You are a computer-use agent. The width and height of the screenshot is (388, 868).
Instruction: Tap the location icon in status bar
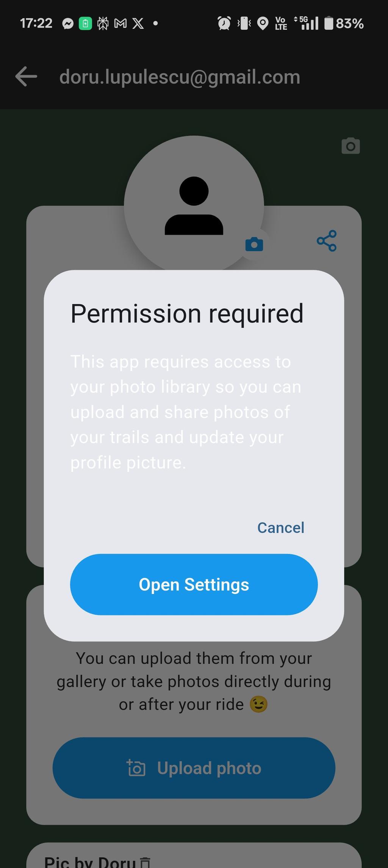click(x=263, y=24)
